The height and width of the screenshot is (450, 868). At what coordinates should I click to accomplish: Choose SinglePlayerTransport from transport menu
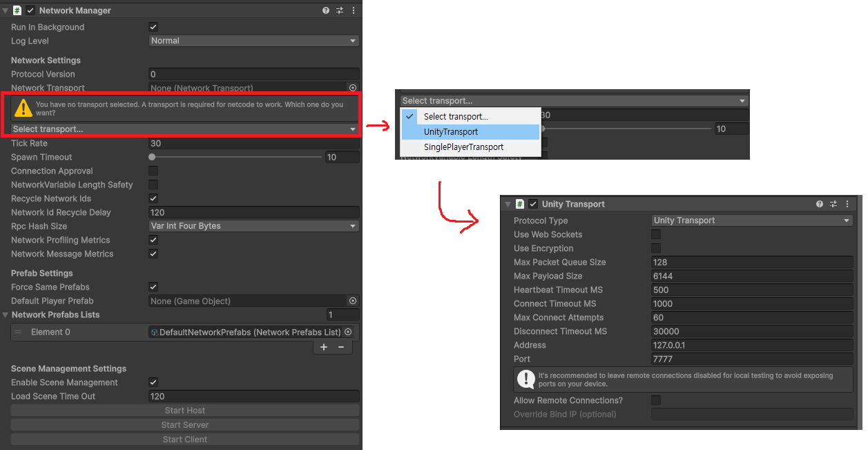[470, 147]
